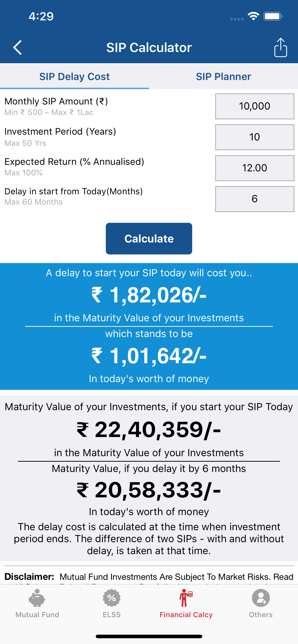Tap the battery indicator icon
This screenshot has height=644, width=298.
tap(273, 16)
